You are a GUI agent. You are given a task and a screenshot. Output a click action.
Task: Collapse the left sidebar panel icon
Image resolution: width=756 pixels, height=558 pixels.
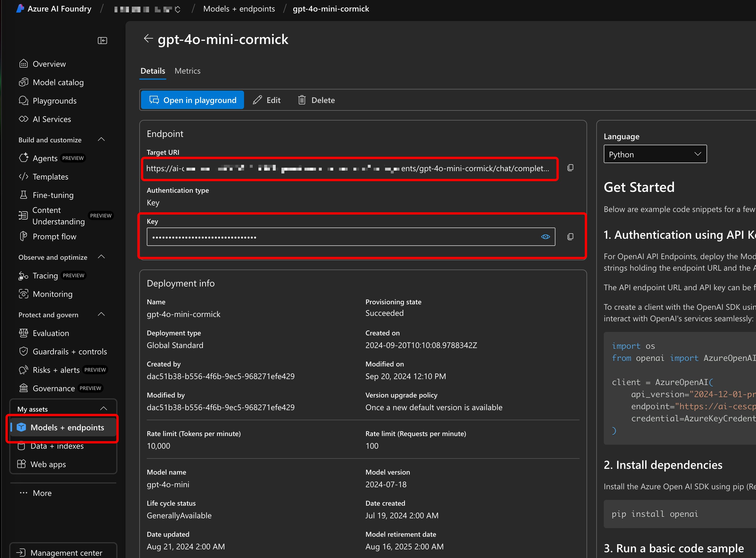(x=102, y=41)
